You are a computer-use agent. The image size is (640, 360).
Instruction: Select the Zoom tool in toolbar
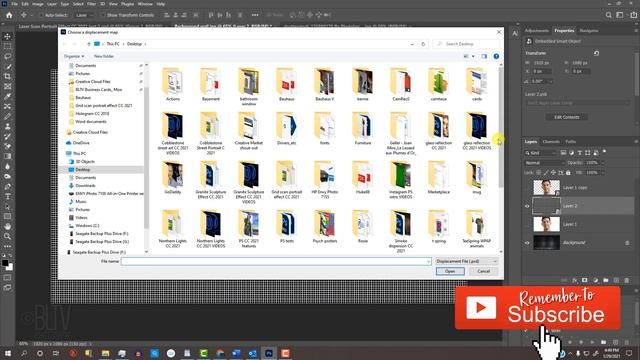7,236
